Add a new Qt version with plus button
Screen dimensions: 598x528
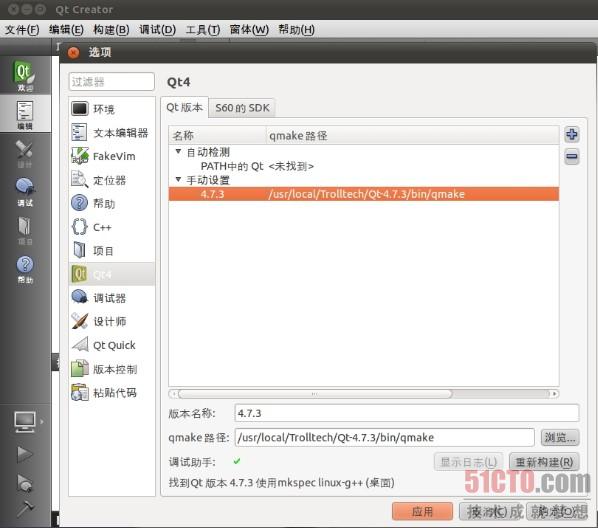(x=572, y=135)
